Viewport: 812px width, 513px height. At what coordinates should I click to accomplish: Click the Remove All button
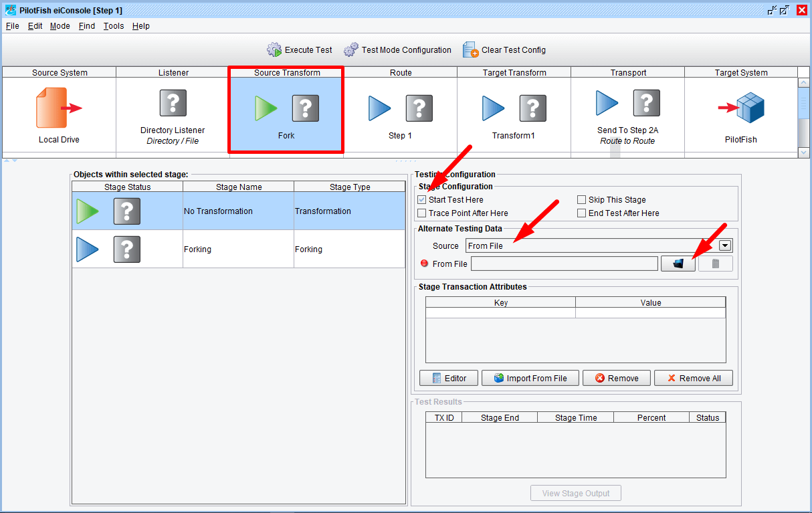click(693, 378)
